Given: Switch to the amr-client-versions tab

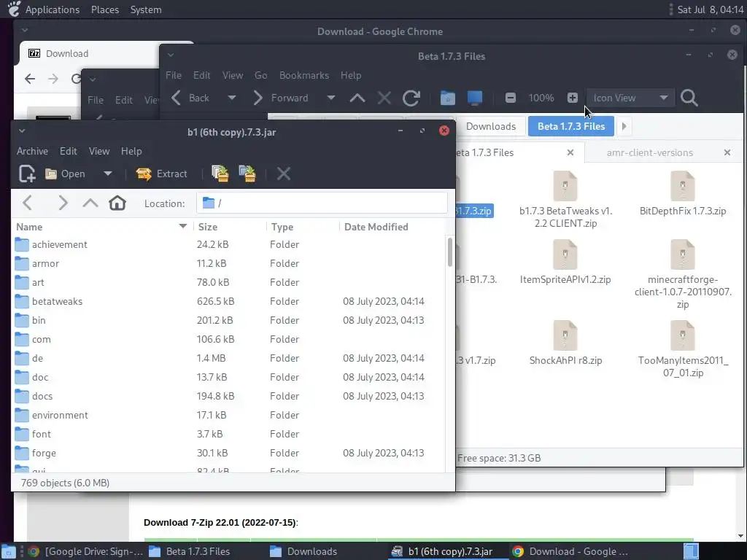Looking at the screenshot, I should [650, 153].
